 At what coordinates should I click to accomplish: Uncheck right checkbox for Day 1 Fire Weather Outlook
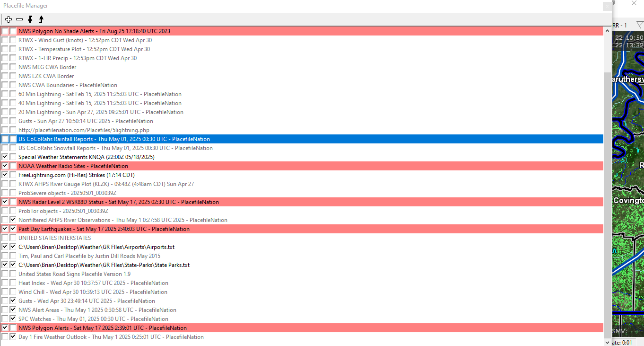(x=13, y=337)
